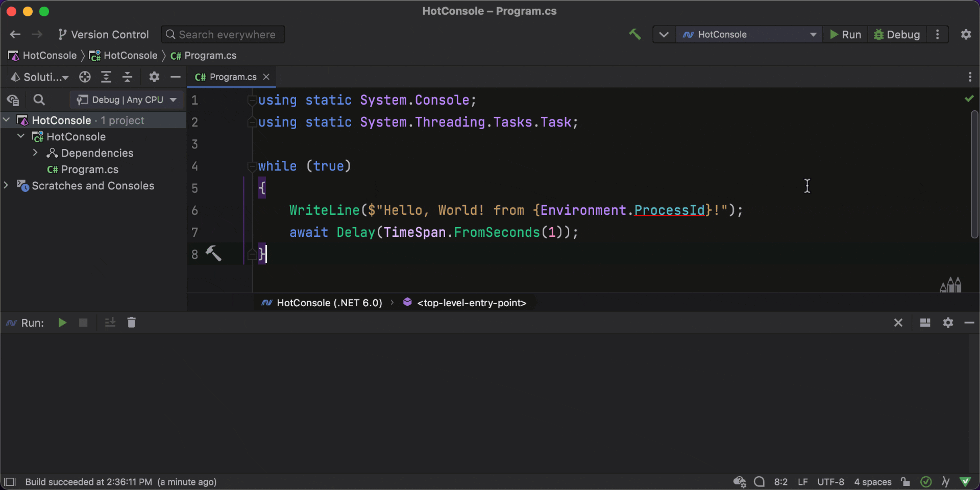This screenshot has height=490, width=980.
Task: Expand all nodes in the Solution panel
Action: click(x=106, y=77)
